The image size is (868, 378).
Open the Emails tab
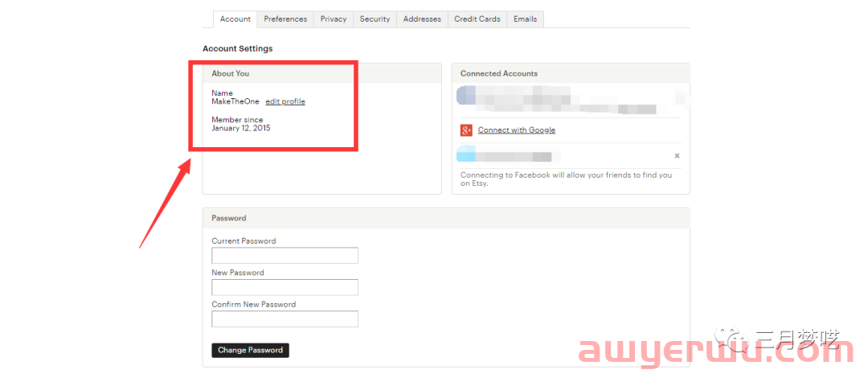tap(525, 18)
